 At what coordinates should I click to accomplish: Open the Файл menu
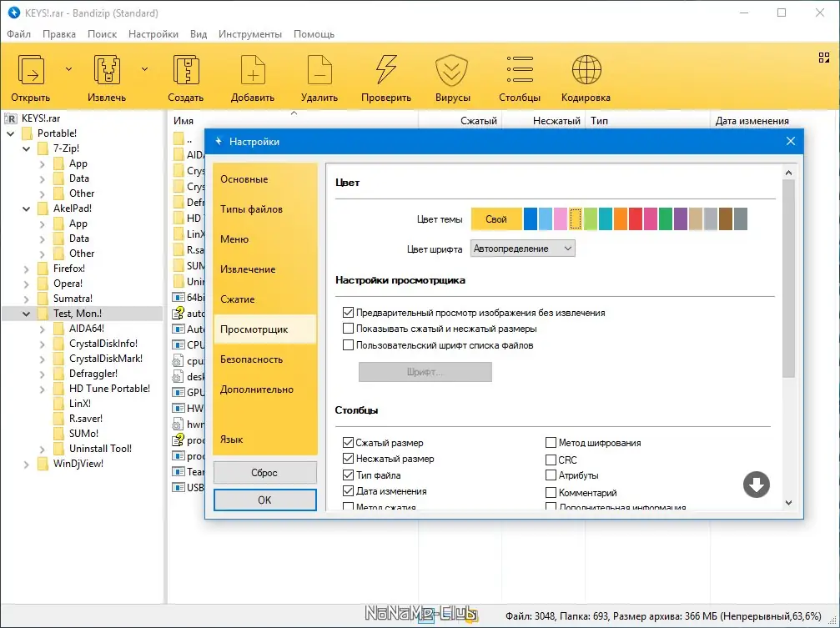click(x=18, y=33)
